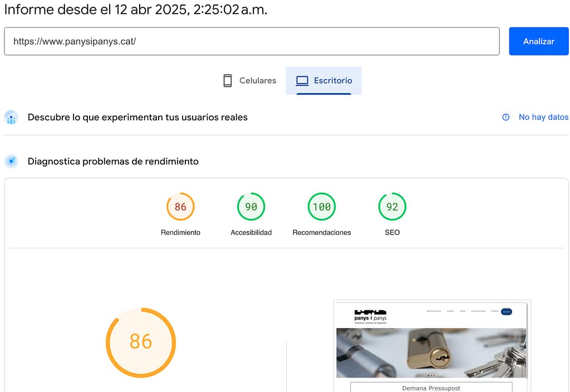Image resolution: width=570 pixels, height=392 pixels.
Task: Open the No hay datos link
Action: [543, 117]
